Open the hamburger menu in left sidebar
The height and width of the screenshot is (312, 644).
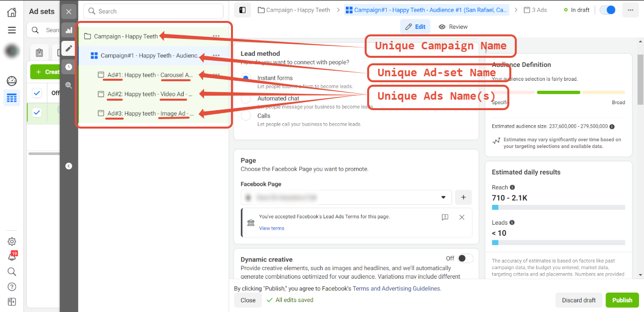(x=11, y=30)
